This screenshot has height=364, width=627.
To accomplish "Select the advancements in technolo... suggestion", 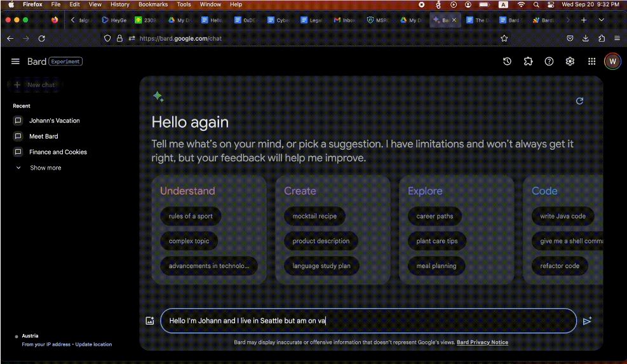I will pyautogui.click(x=209, y=266).
